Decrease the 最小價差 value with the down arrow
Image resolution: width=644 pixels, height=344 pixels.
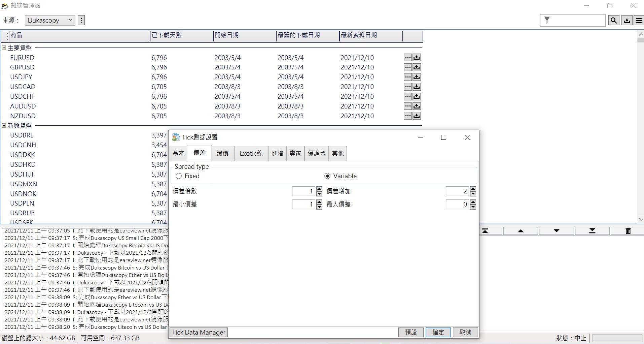point(319,207)
